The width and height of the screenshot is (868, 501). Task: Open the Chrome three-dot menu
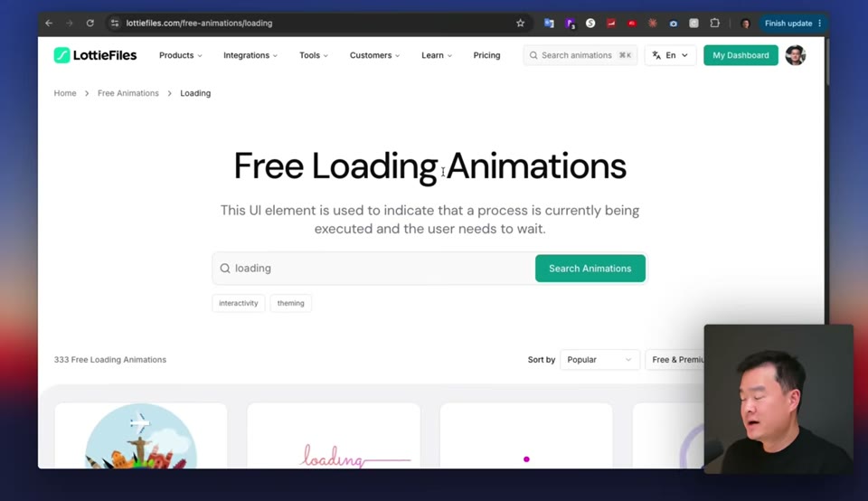click(820, 24)
